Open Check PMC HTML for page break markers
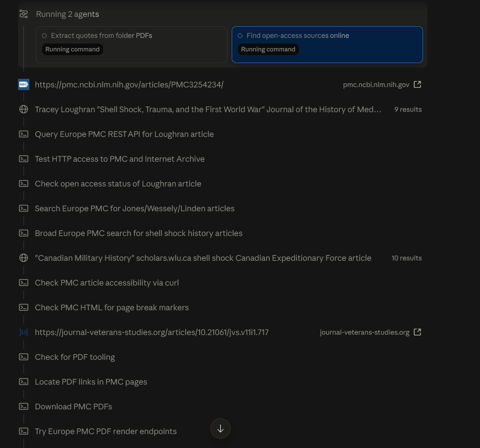The height and width of the screenshot is (448, 480). [112, 308]
